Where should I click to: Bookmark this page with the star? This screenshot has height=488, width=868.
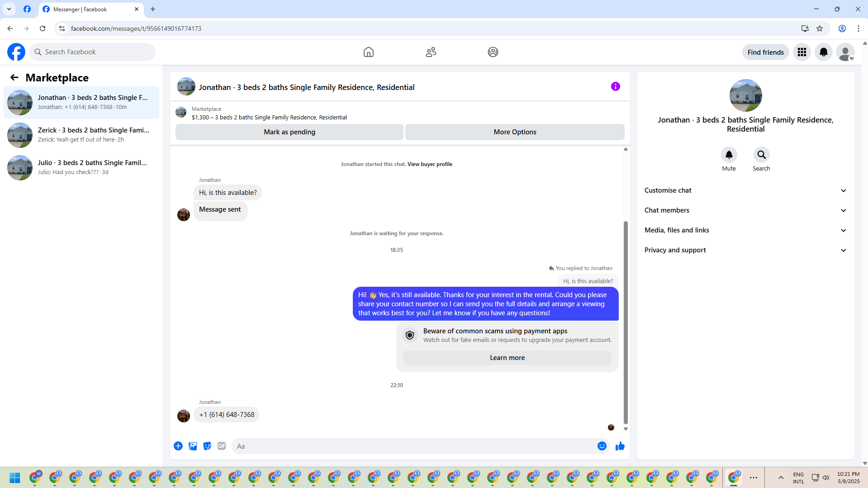(820, 28)
